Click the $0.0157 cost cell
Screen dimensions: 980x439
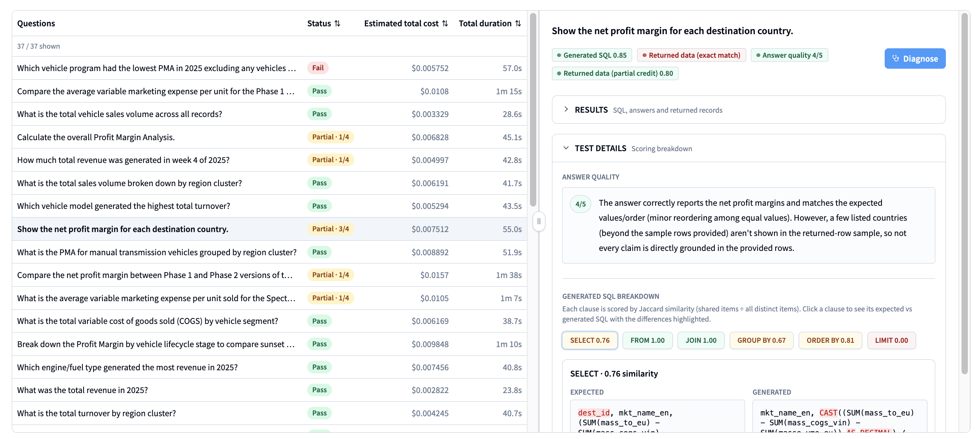pyautogui.click(x=434, y=275)
